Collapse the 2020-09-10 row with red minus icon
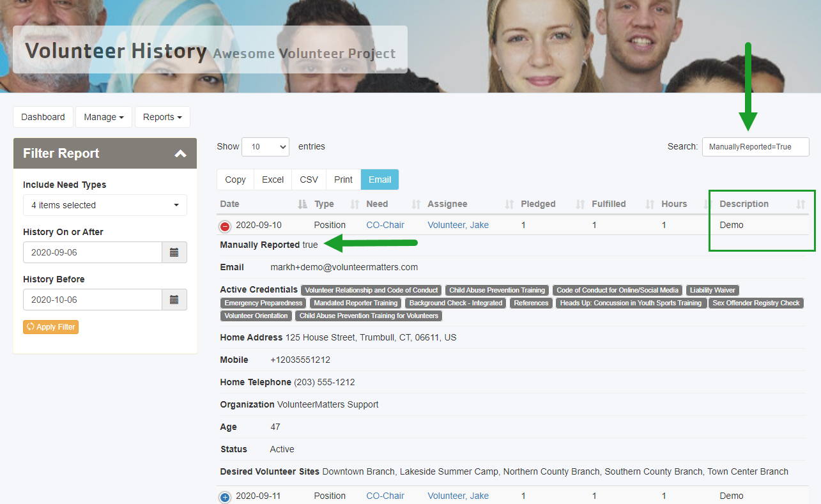 (225, 226)
